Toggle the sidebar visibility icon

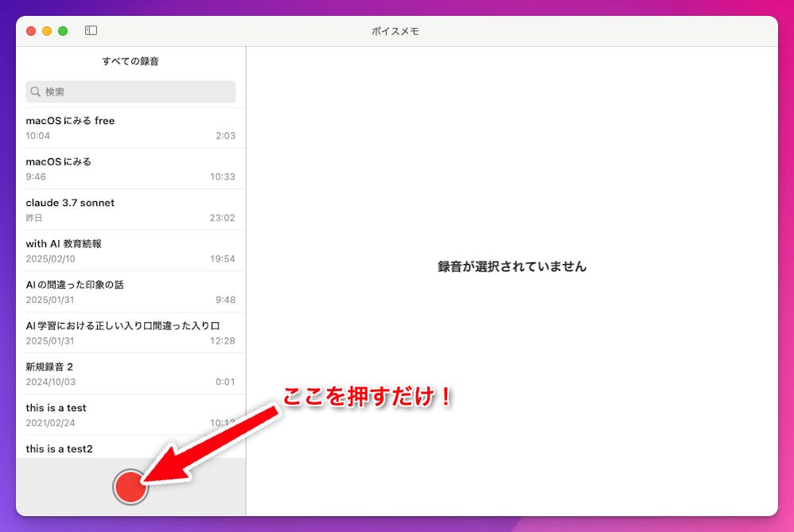91,30
